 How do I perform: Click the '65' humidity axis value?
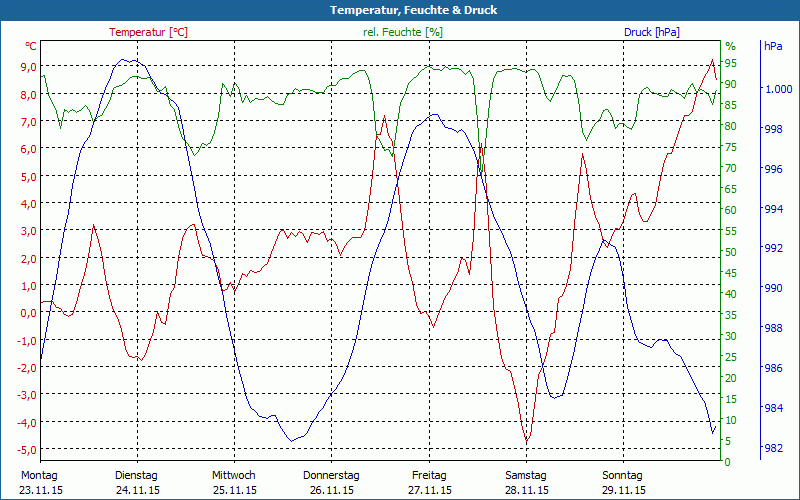tap(731, 189)
